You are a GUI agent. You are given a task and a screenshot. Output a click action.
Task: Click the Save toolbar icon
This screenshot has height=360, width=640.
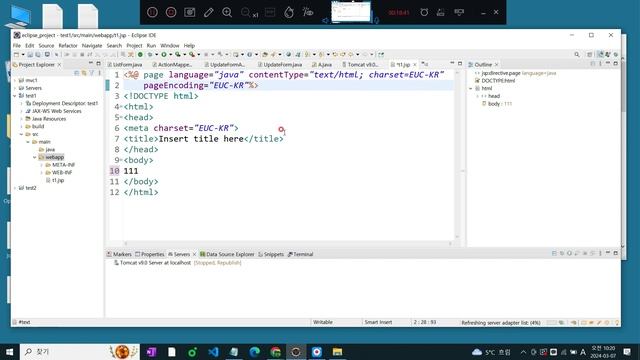click(x=30, y=55)
